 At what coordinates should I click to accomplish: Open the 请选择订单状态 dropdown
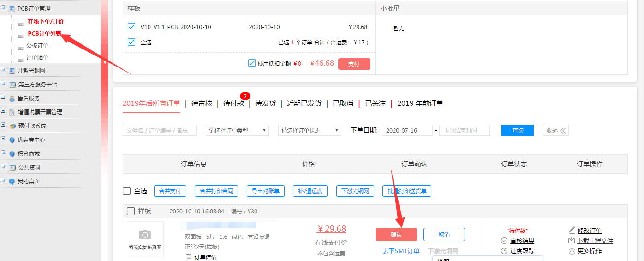pos(310,131)
